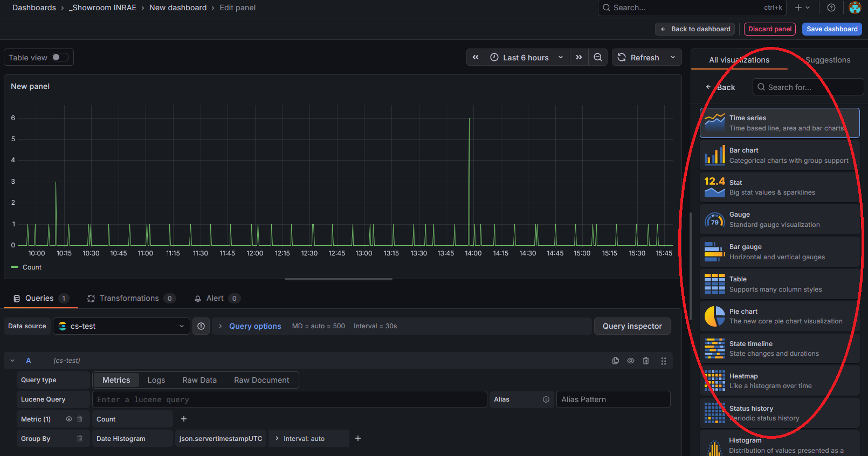Screen dimensions: 868x456
Task: Select the Raw Document query type
Action: 261,380
